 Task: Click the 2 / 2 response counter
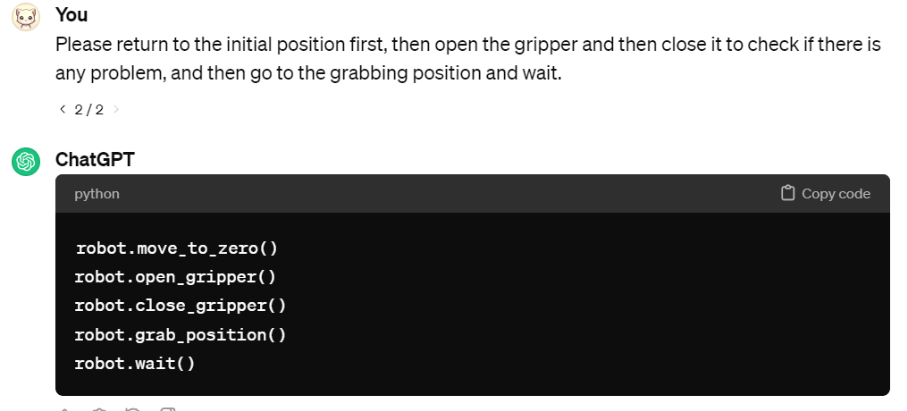[x=89, y=110]
